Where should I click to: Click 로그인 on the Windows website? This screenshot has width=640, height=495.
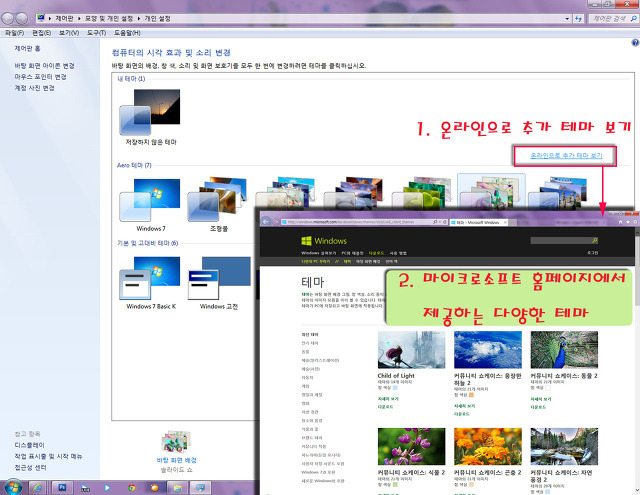593,253
